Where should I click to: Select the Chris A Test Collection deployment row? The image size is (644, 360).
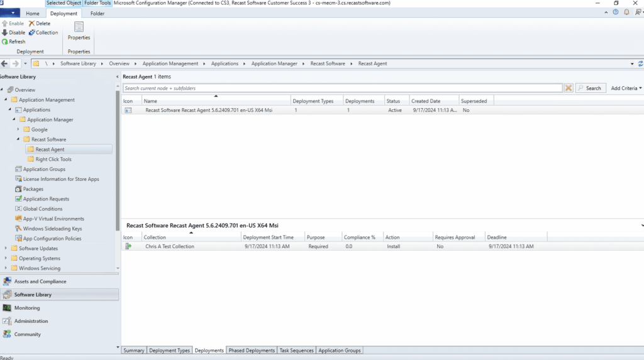[169, 246]
